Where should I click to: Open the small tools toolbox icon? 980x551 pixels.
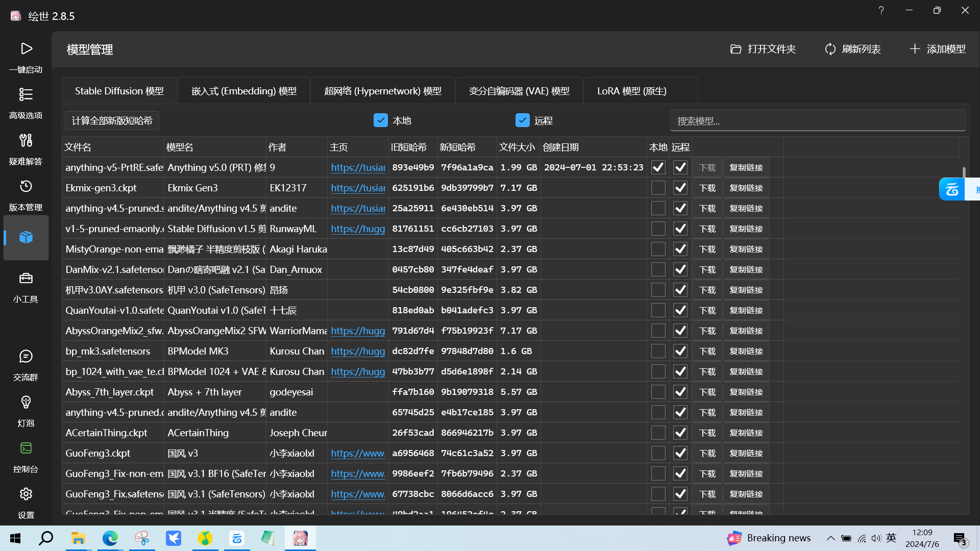(x=26, y=279)
